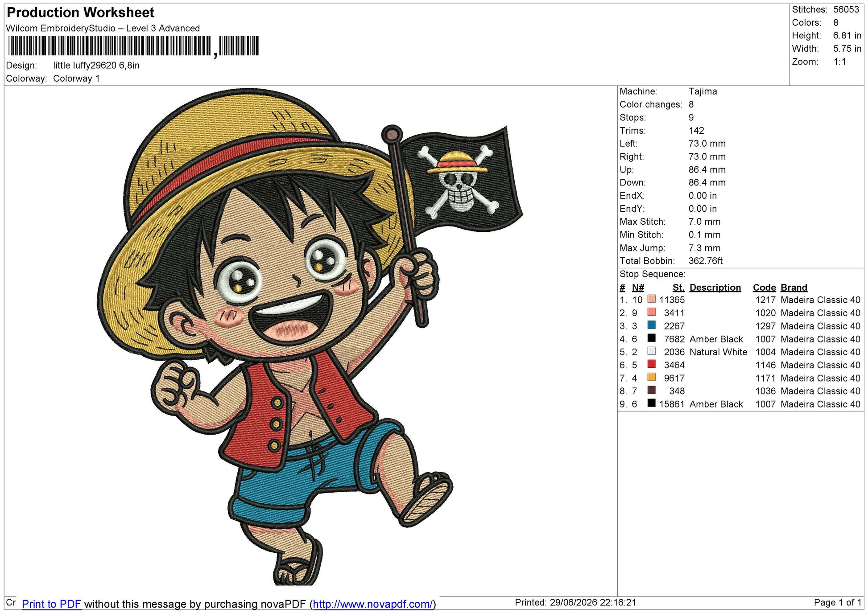Follow the novapdf.com website link
This screenshot has width=868, height=613.
pyautogui.click(x=373, y=604)
